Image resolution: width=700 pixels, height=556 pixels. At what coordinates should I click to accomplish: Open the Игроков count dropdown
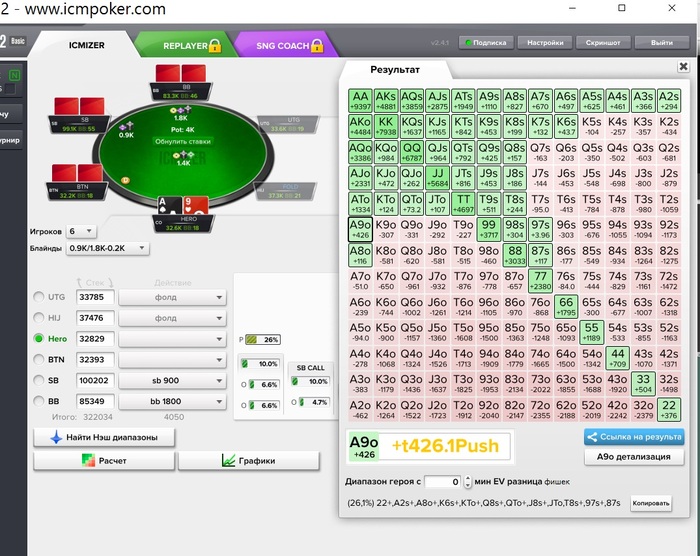coord(81,231)
